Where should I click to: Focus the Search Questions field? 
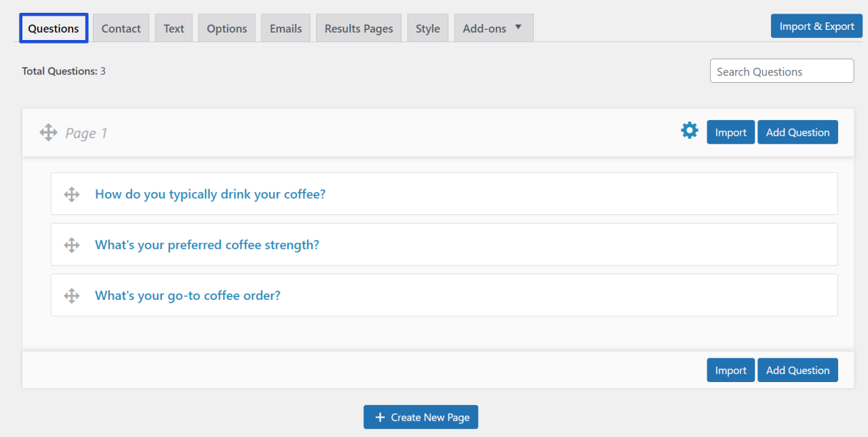[x=782, y=71]
